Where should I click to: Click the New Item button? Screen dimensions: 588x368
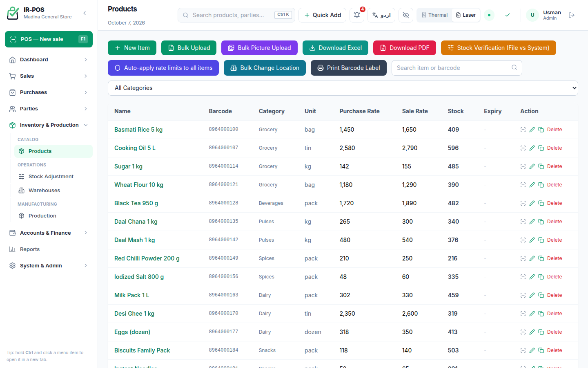point(132,48)
